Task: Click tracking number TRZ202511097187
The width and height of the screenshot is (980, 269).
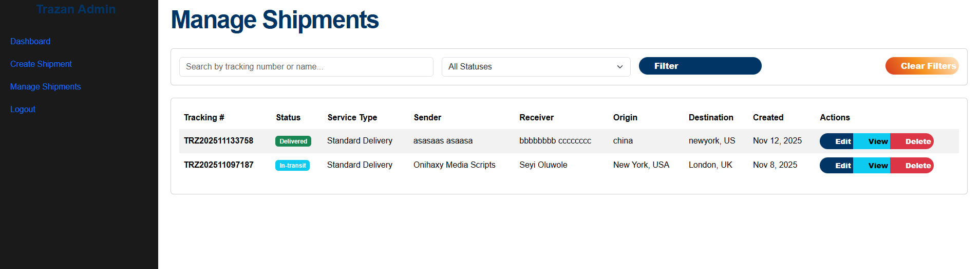Action: pos(218,165)
